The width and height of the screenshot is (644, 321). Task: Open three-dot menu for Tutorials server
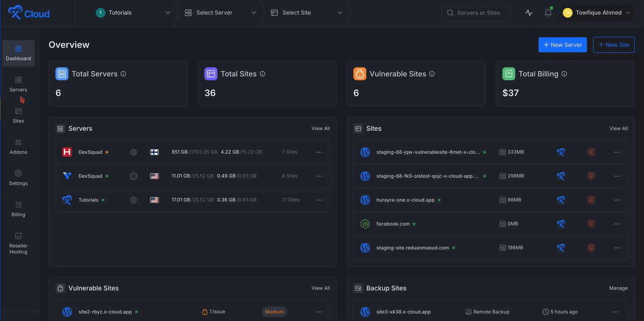(319, 200)
